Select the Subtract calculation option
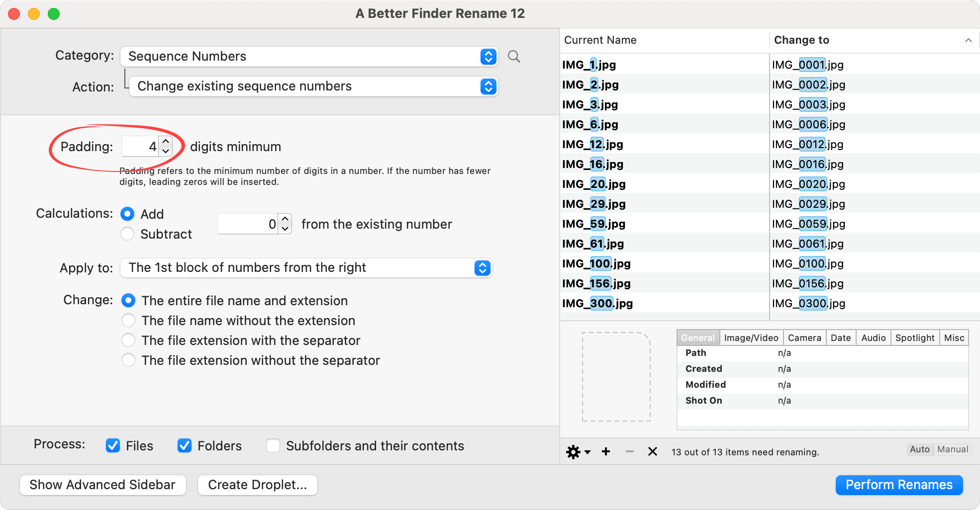This screenshot has height=510, width=980. tap(128, 234)
